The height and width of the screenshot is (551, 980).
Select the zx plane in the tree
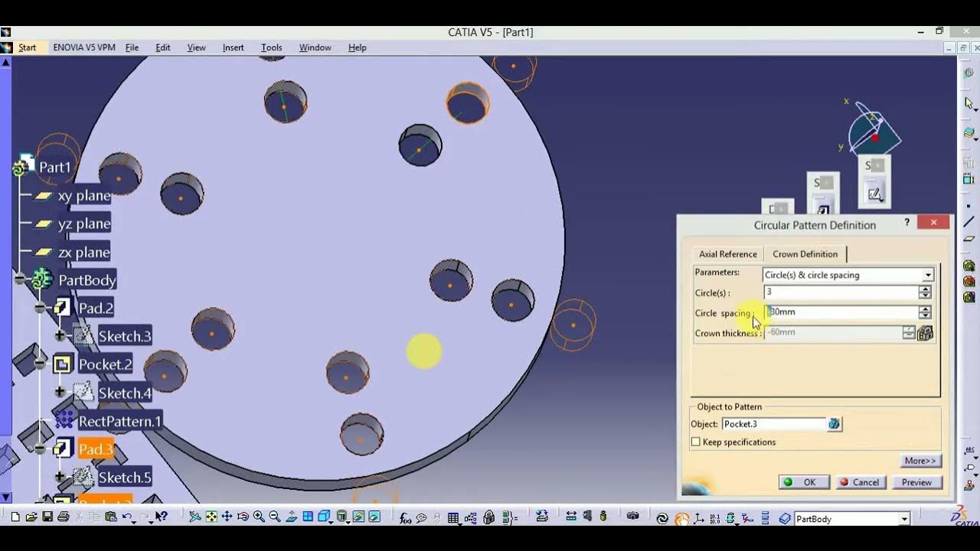(84, 253)
